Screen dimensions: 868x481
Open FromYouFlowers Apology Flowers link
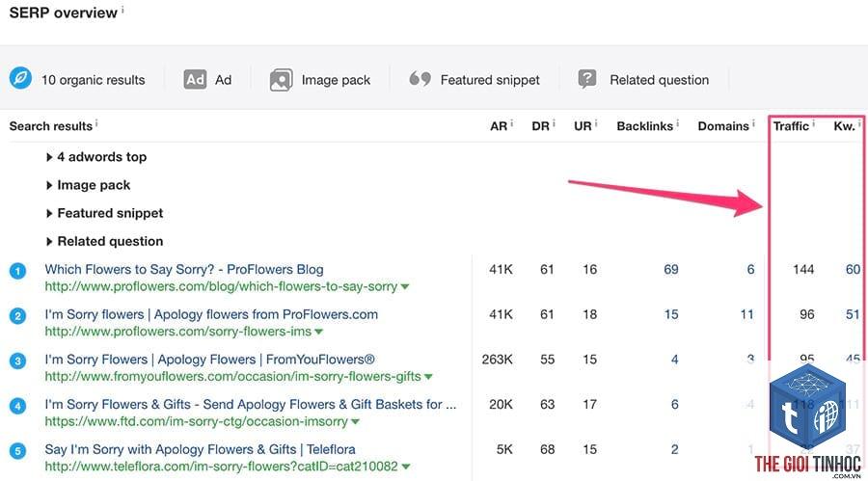click(x=210, y=360)
